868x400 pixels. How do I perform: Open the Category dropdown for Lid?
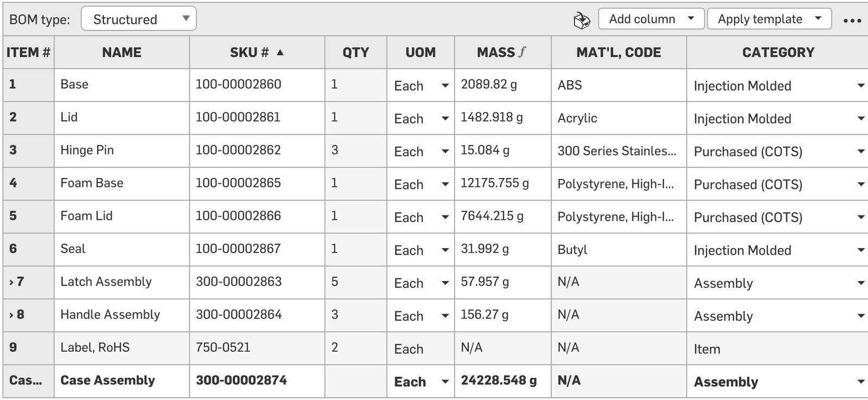pos(860,119)
